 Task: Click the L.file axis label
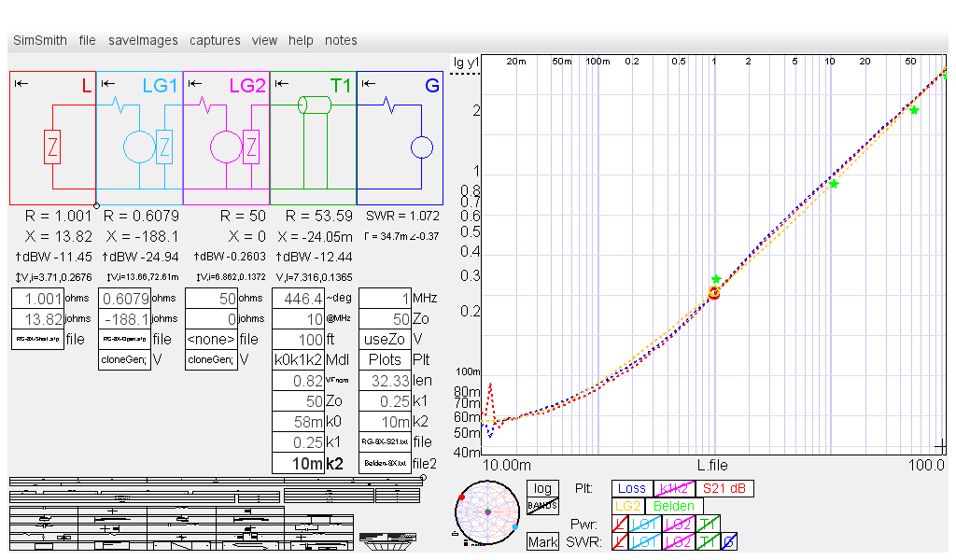[x=712, y=466]
